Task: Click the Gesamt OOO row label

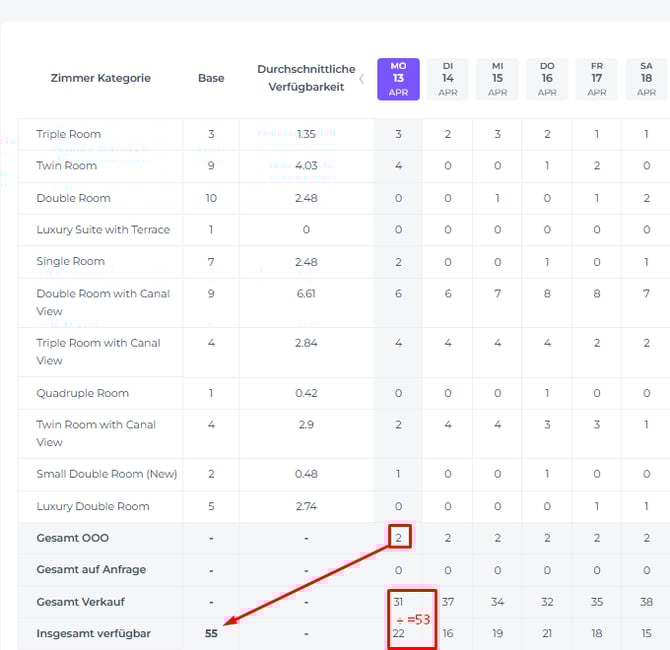Action: [72, 538]
